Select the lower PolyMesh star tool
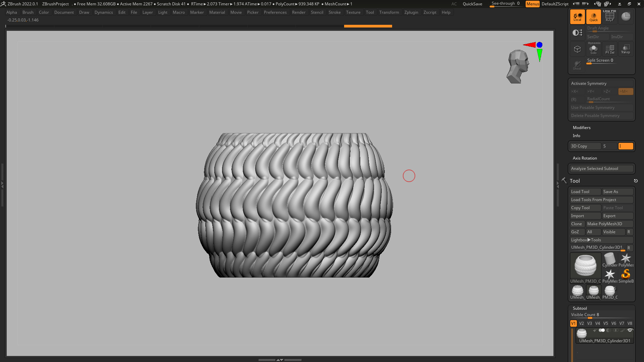The height and width of the screenshot is (362, 644). pyautogui.click(x=609, y=276)
